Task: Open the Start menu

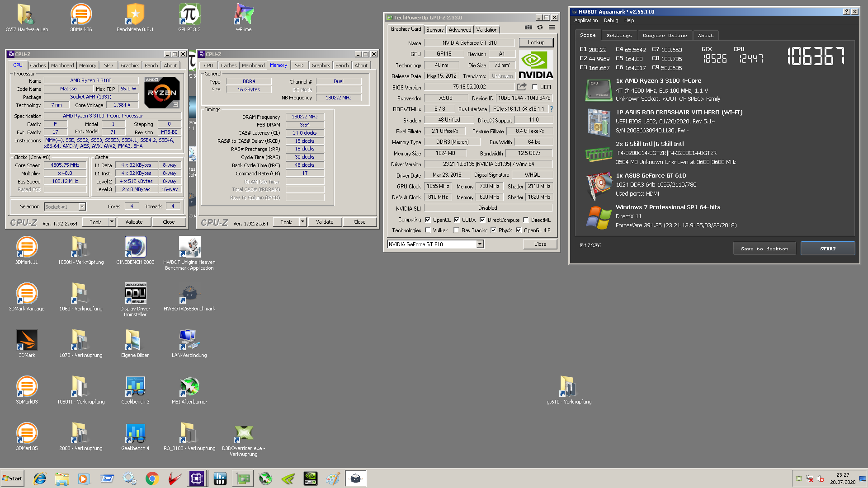Action: pyautogui.click(x=13, y=479)
